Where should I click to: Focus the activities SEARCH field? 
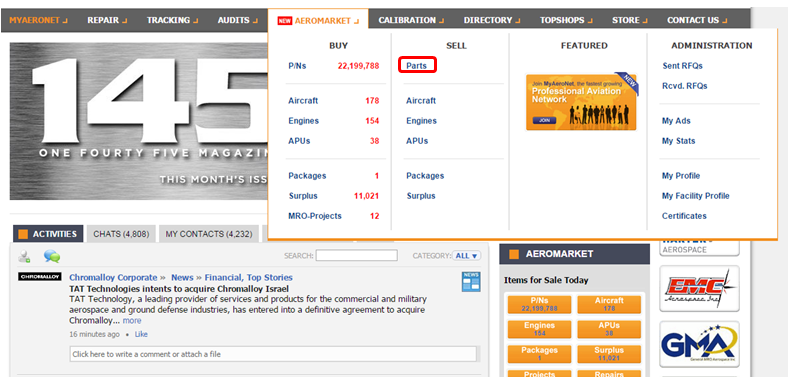pos(357,255)
